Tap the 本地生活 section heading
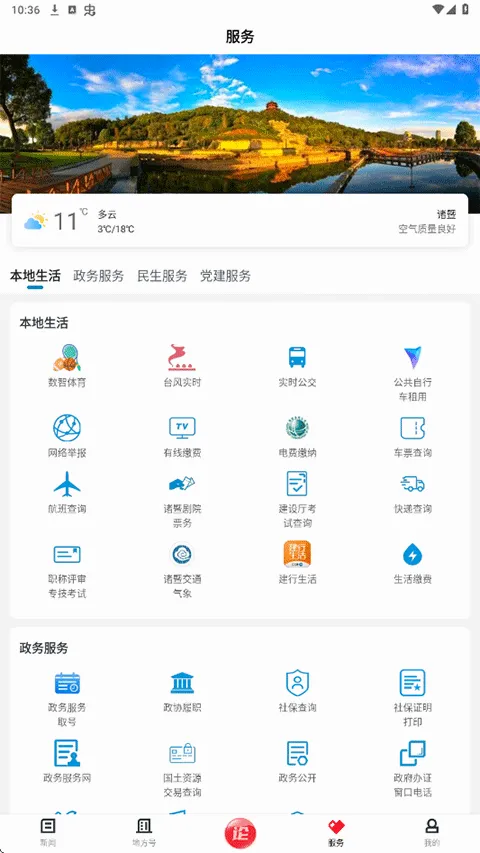Image resolution: width=480 pixels, height=853 pixels. coord(44,323)
